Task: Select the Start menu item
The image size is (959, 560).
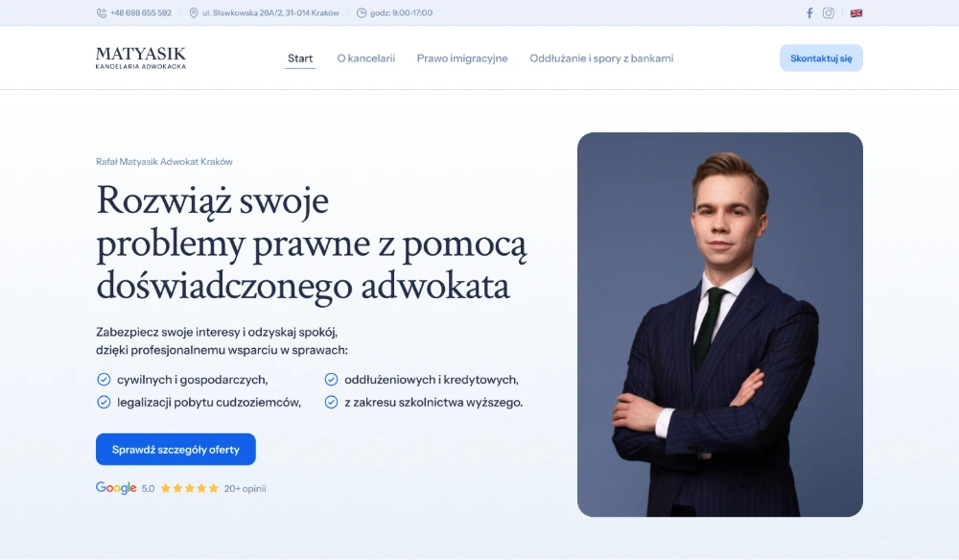Action: coord(300,58)
